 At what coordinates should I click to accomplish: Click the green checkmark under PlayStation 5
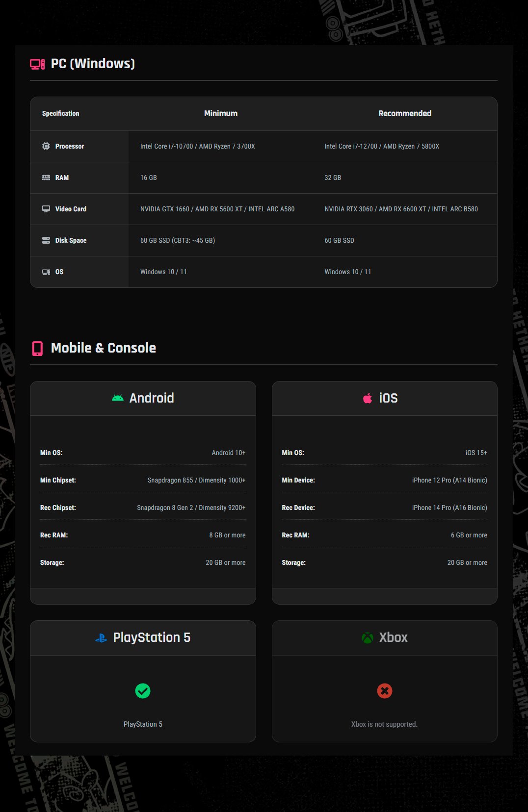pyautogui.click(x=143, y=691)
